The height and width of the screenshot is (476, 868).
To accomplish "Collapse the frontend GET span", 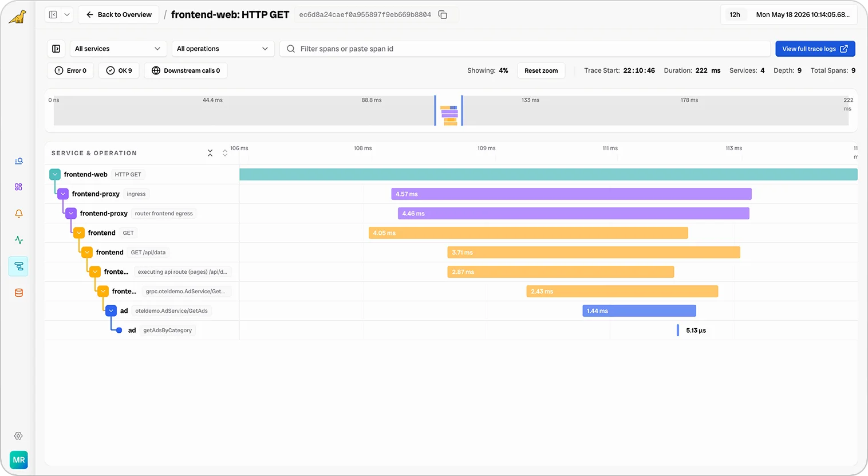I will click(x=79, y=233).
